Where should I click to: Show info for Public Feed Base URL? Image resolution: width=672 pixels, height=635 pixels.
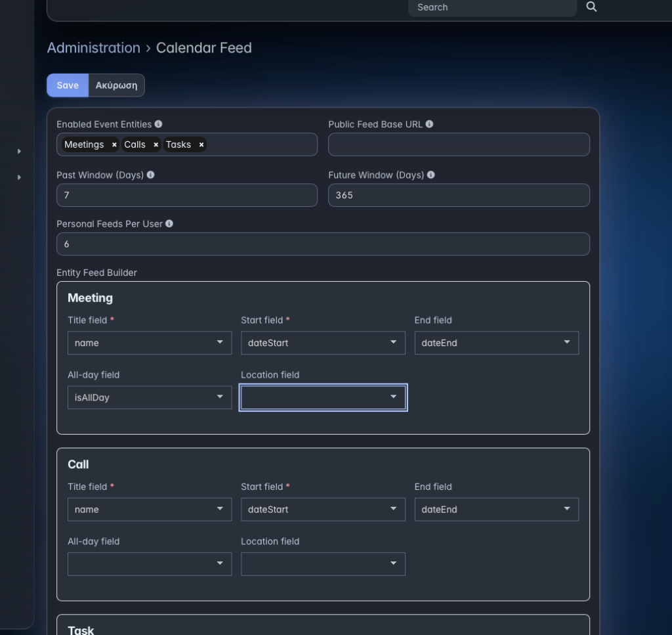coord(429,124)
